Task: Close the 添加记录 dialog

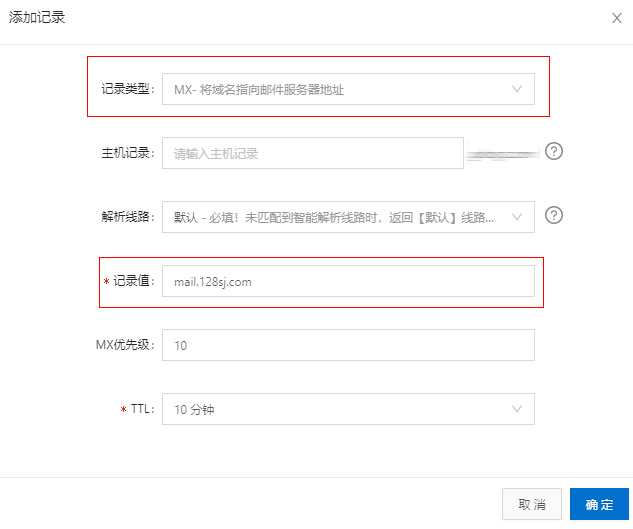Action: (x=616, y=18)
